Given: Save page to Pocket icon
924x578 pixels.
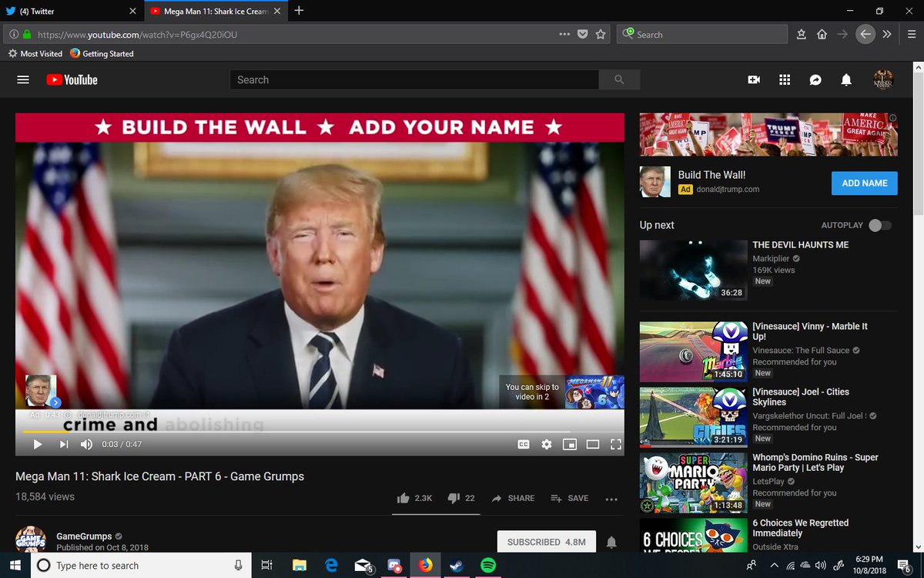Looking at the screenshot, I should coord(583,34).
